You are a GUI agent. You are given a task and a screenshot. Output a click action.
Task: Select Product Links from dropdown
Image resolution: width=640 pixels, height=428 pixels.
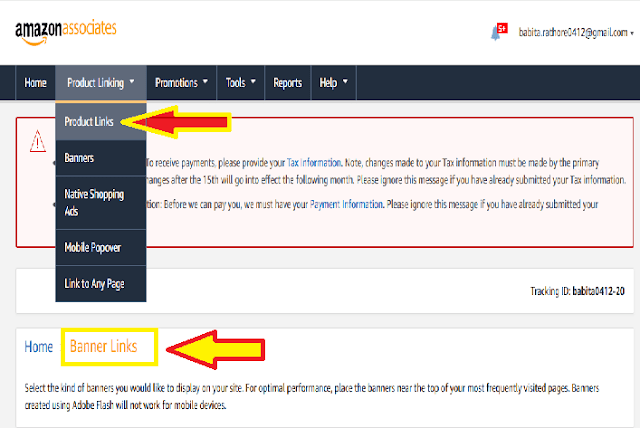101,122
